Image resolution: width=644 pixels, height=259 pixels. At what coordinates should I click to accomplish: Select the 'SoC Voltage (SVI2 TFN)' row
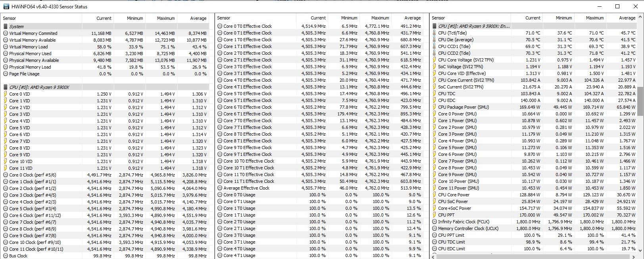[534, 67]
